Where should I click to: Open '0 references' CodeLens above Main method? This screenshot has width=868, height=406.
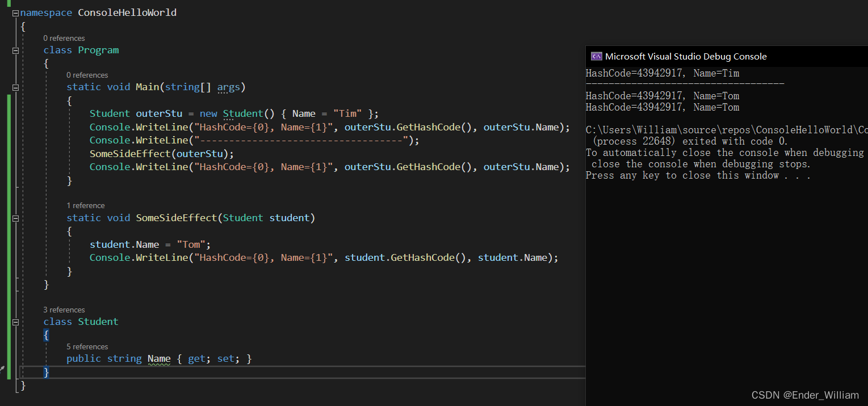click(x=87, y=75)
